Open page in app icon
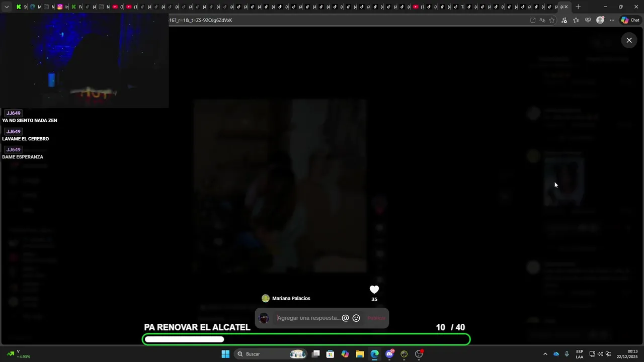644x362 pixels. (533, 20)
